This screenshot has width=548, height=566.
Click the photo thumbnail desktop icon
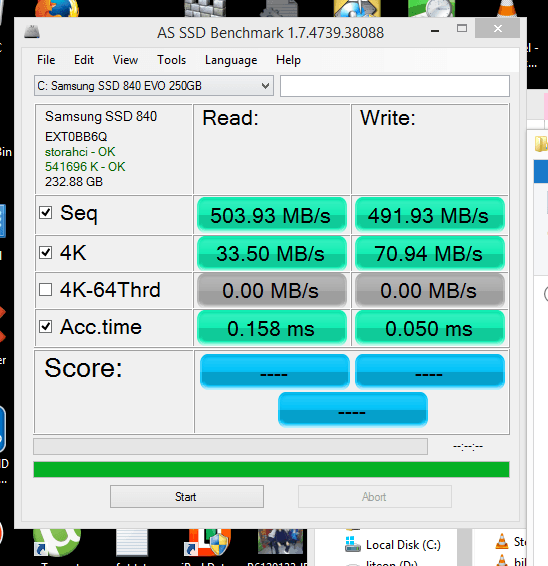(280, 541)
